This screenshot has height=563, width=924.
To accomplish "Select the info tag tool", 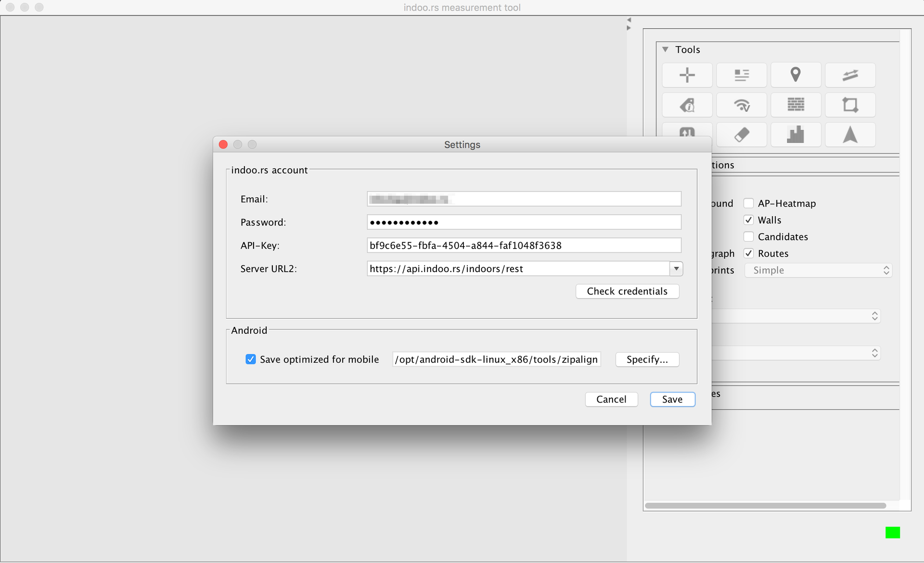I will pyautogui.click(x=687, y=105).
